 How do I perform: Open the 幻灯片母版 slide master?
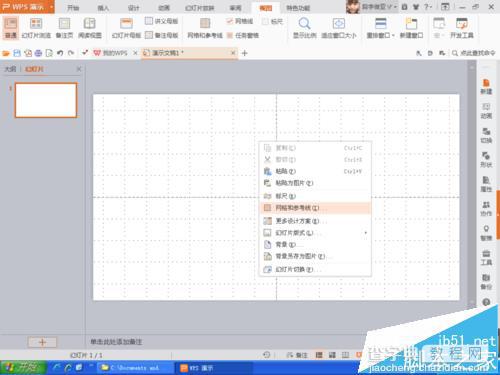pyautogui.click(x=126, y=28)
